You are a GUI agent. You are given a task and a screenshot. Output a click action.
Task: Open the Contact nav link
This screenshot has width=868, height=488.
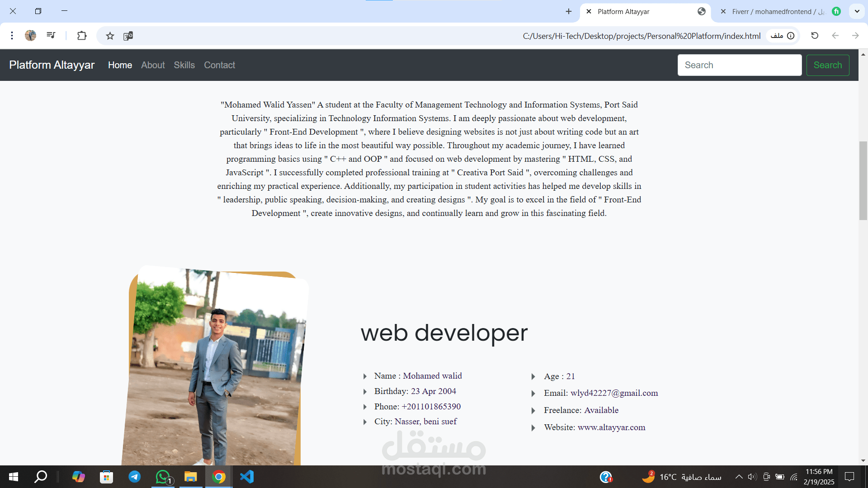point(219,65)
